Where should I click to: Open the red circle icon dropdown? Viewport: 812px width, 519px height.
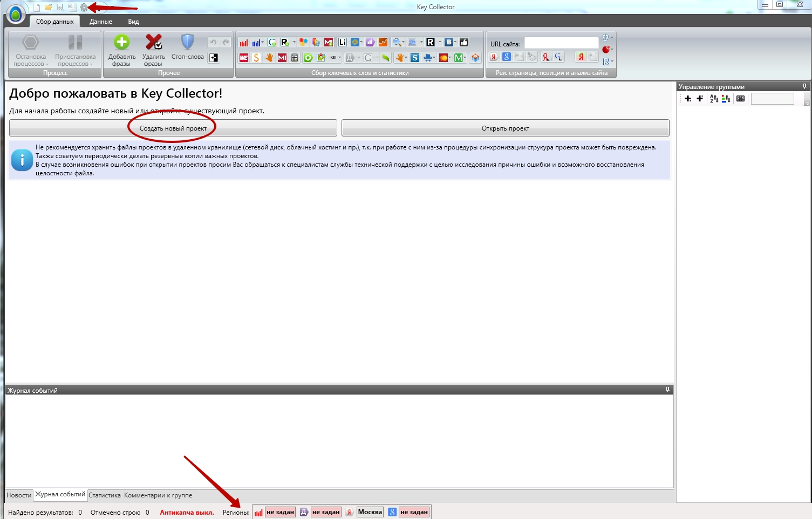(x=612, y=49)
